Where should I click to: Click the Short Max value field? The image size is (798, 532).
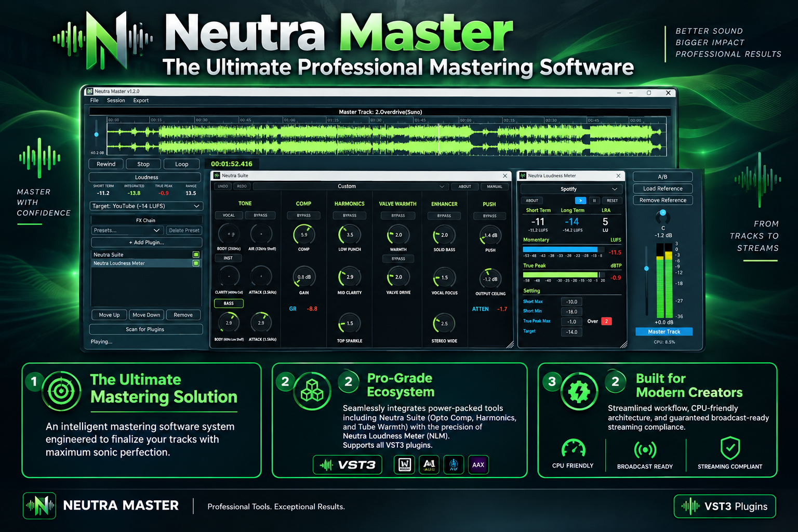point(571,302)
